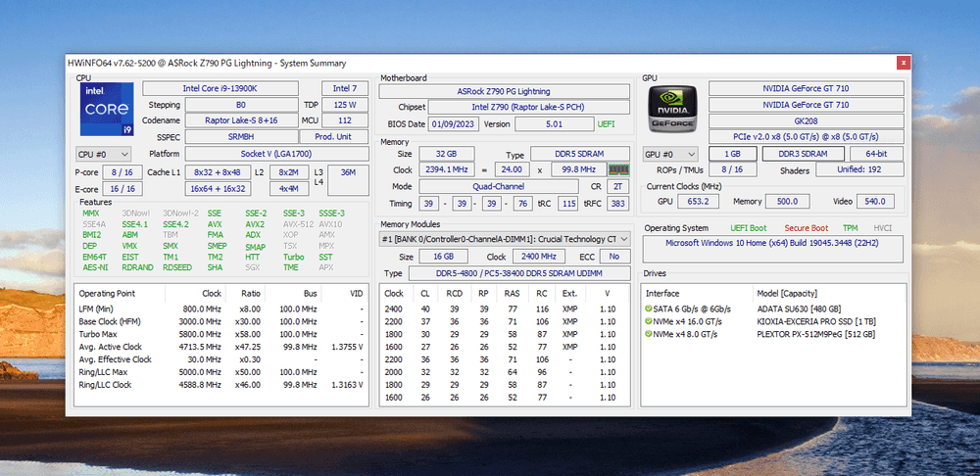The image size is (980, 476).
Task: Click the AES-NI feature label
Action: tap(95, 267)
